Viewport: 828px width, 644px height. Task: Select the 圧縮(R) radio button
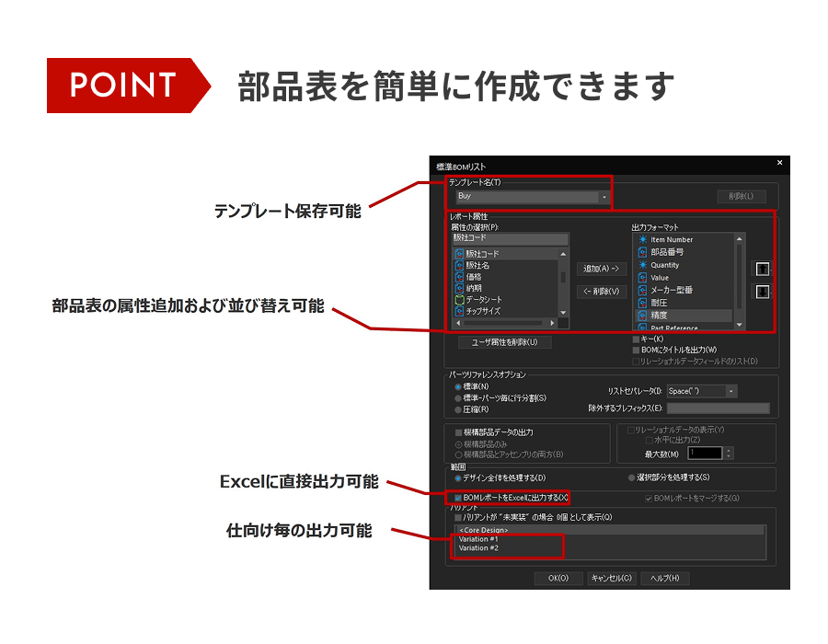[458, 409]
